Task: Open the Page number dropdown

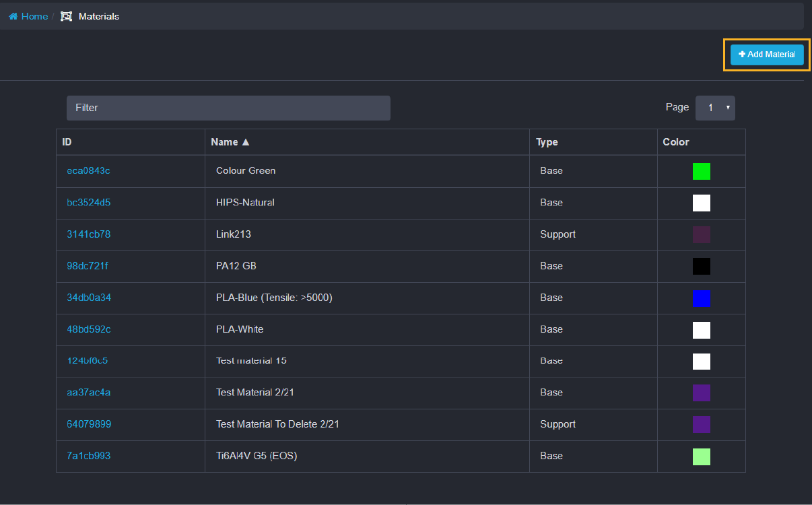Action: [715, 108]
